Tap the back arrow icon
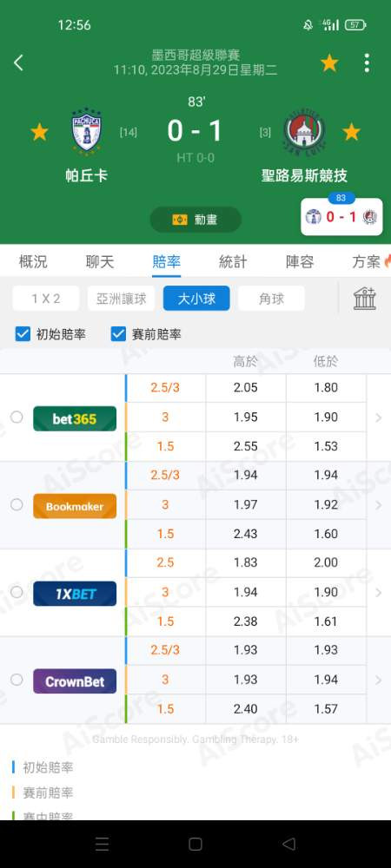 pos(18,63)
